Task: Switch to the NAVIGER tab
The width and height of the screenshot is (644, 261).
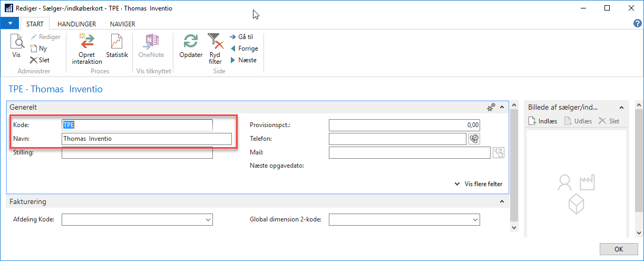Action: pos(122,24)
